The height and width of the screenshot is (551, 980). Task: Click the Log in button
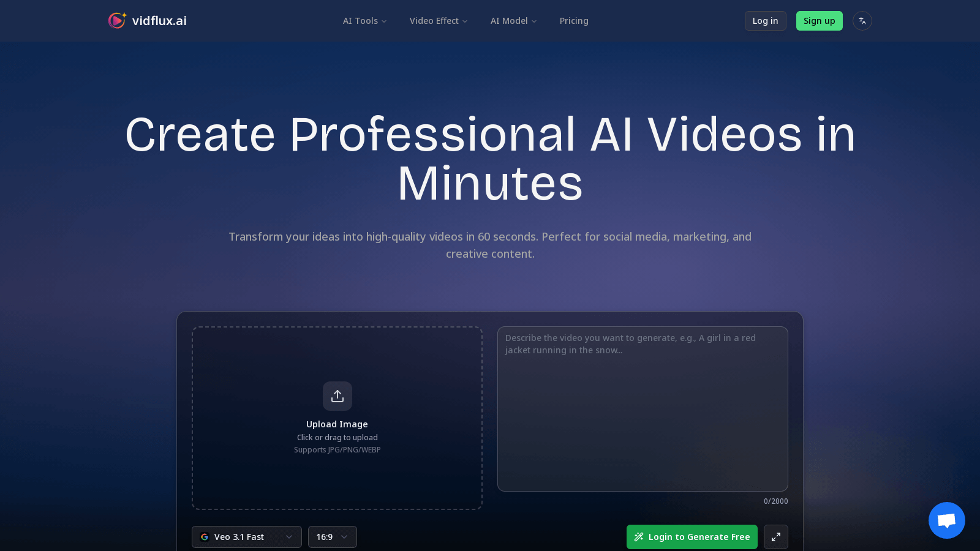[x=765, y=20]
